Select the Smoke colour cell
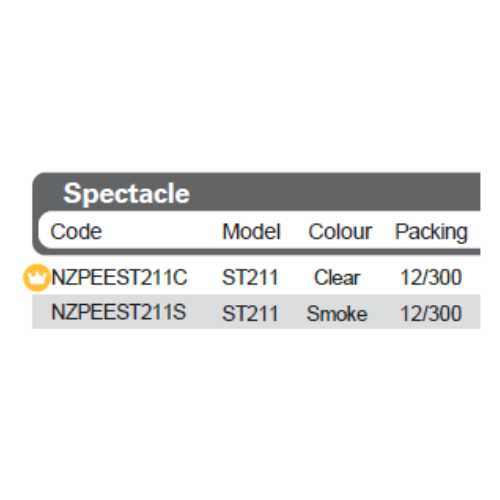This screenshot has height=500, width=500. click(337, 313)
